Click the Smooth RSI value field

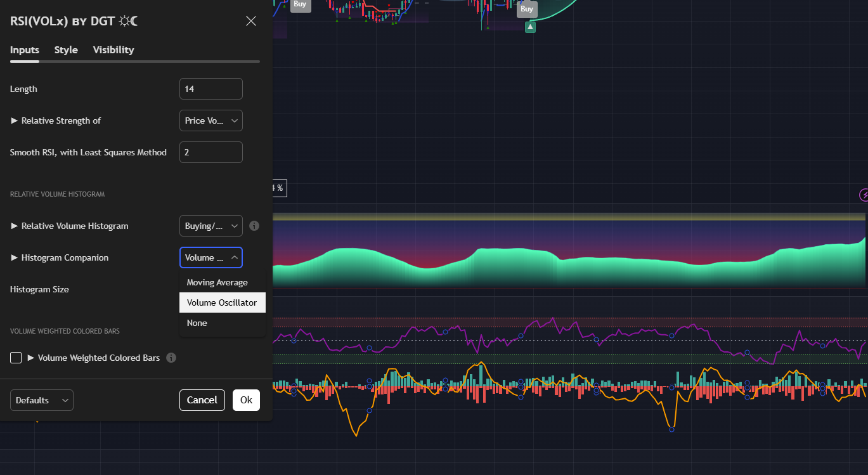tap(211, 152)
